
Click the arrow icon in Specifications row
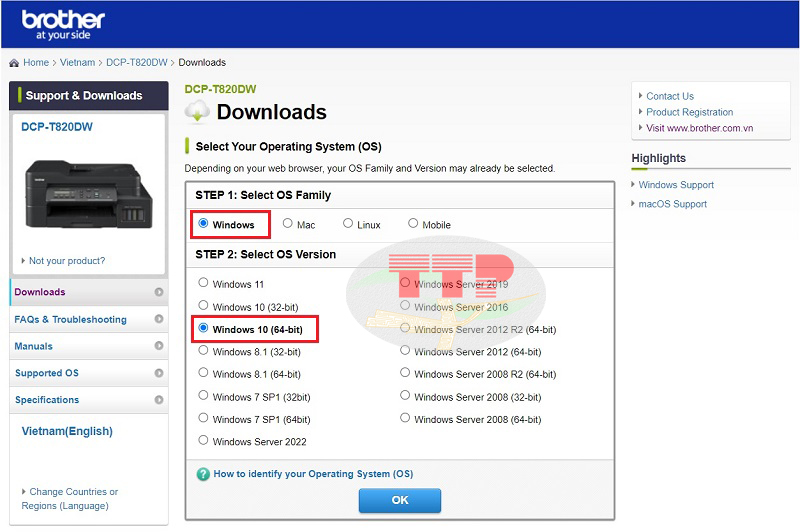click(159, 399)
